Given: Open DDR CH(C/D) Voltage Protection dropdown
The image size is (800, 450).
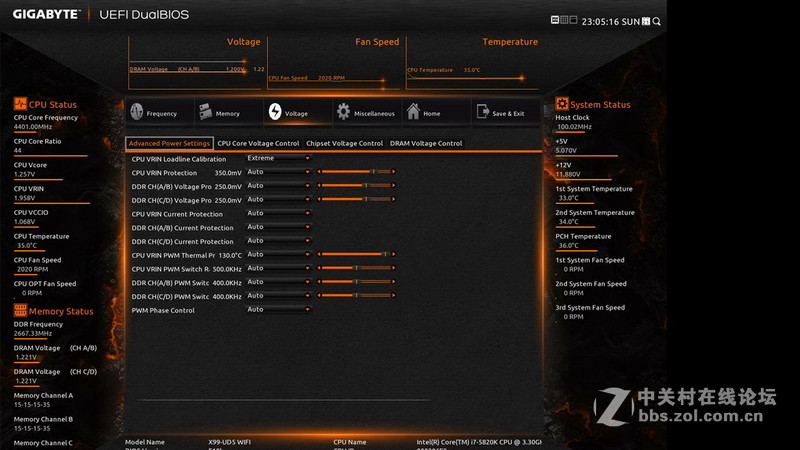Looking at the screenshot, I should [x=279, y=199].
